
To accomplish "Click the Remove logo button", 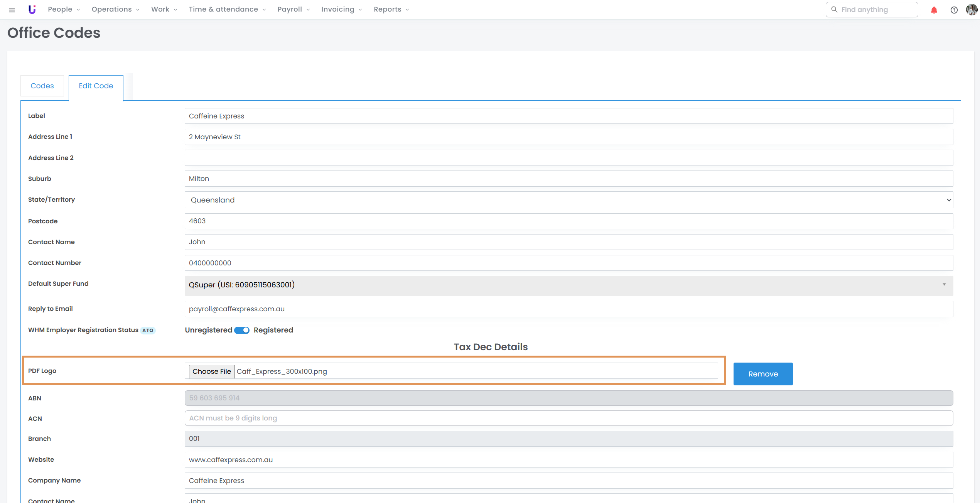I will [762, 374].
